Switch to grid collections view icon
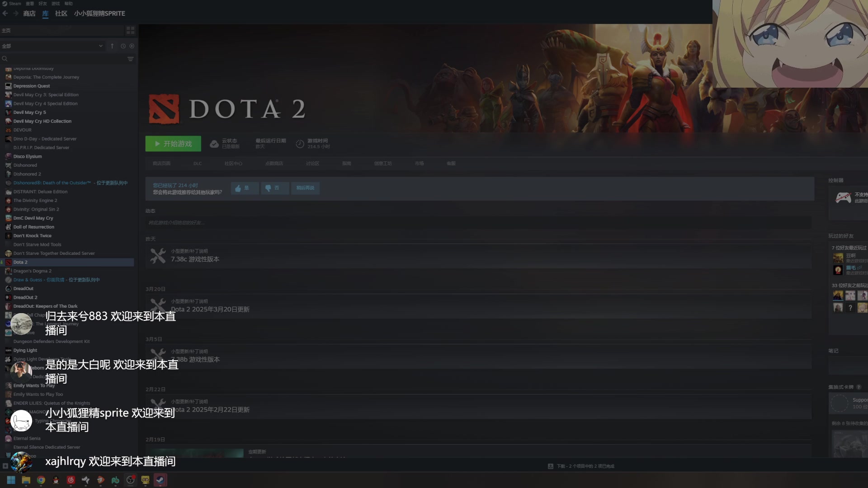 130,30
